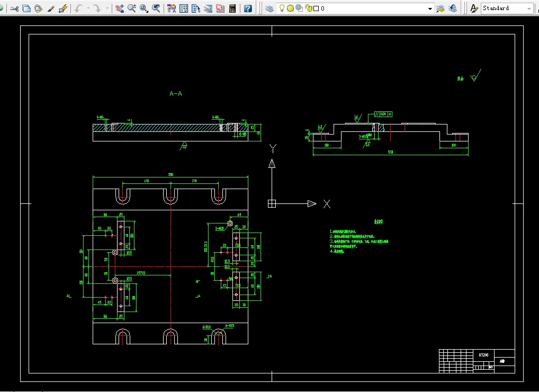Image resolution: width=539 pixels, height=392 pixels.
Task: Expand the layer list dropdown arrow
Action: click(x=430, y=8)
